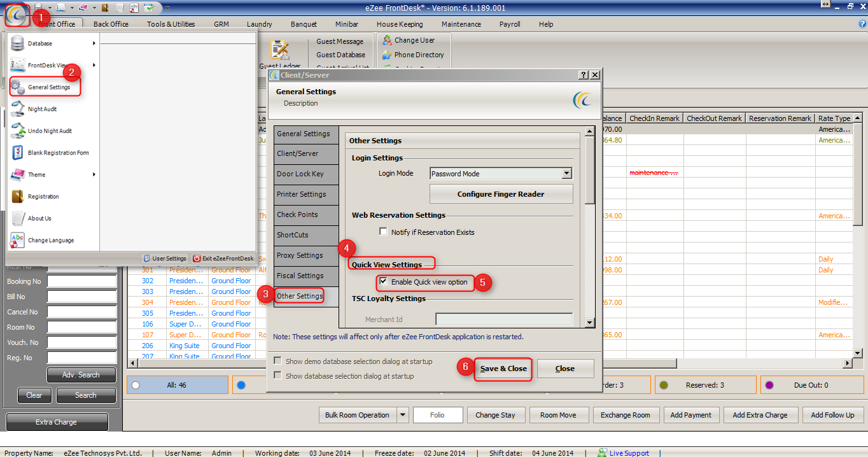Click About Us page icon in quick access toolbar
The width and height of the screenshot is (868, 457).
[120, 8]
